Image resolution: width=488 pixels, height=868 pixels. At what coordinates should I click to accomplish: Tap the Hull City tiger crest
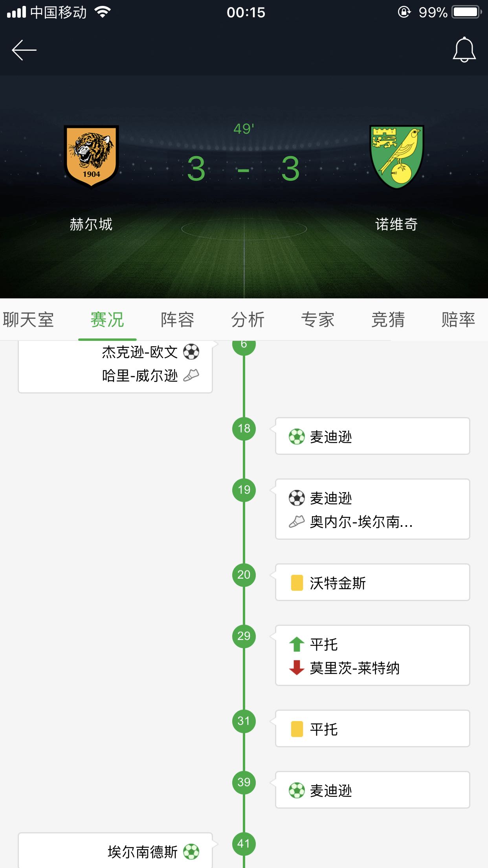pyautogui.click(x=92, y=157)
